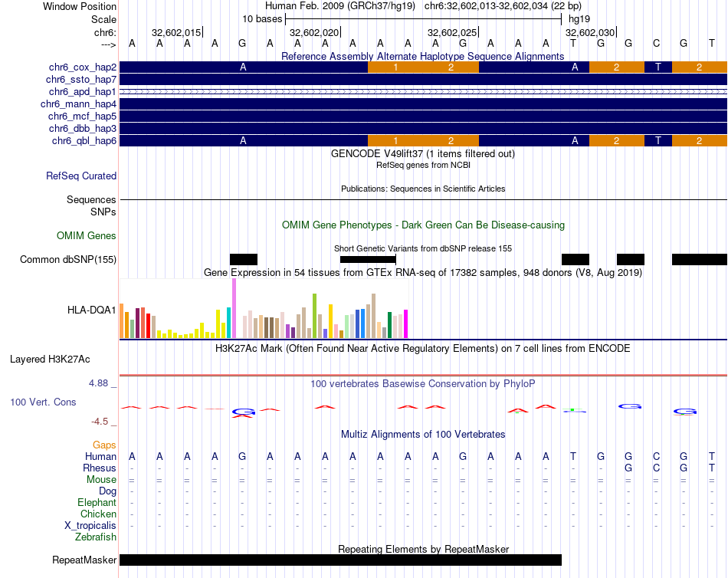Image resolution: width=728 pixels, height=578 pixels.
Task: Open the Basewise Conservation by PhyloP title
Action: tap(422, 384)
